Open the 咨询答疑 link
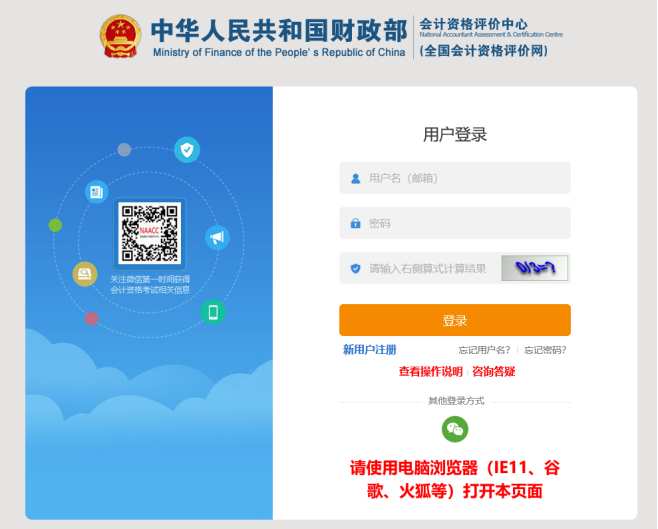Viewport: 658px width, 529px height. coord(494,372)
